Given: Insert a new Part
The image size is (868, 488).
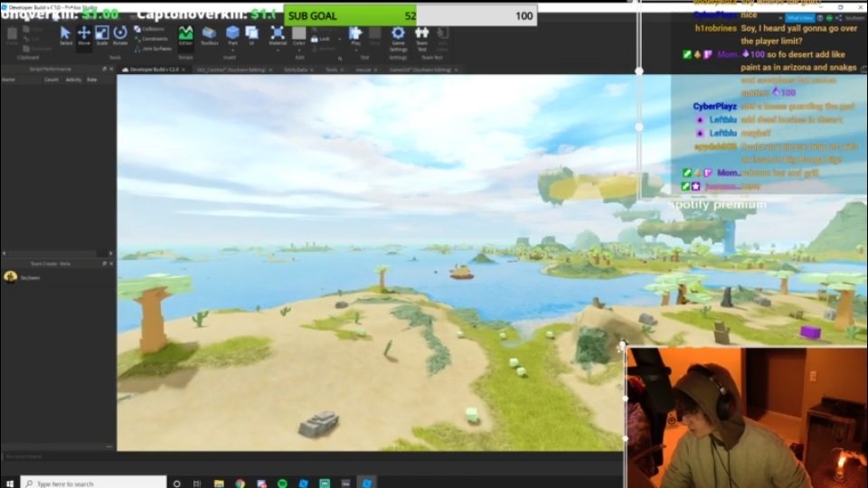Looking at the screenshot, I should coord(232,34).
